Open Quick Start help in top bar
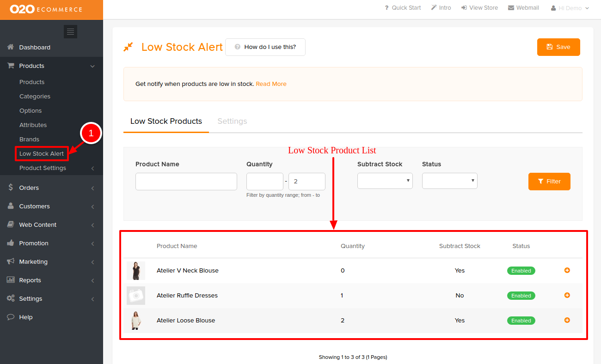601x364 pixels. tap(403, 8)
